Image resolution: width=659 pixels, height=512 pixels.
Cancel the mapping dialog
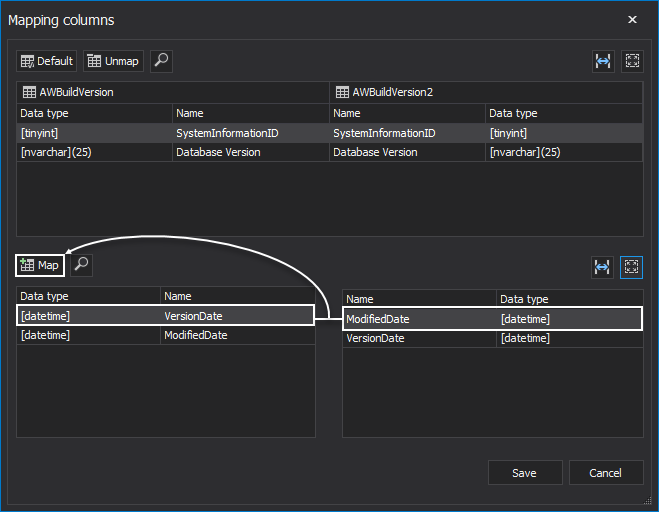[x=605, y=473]
